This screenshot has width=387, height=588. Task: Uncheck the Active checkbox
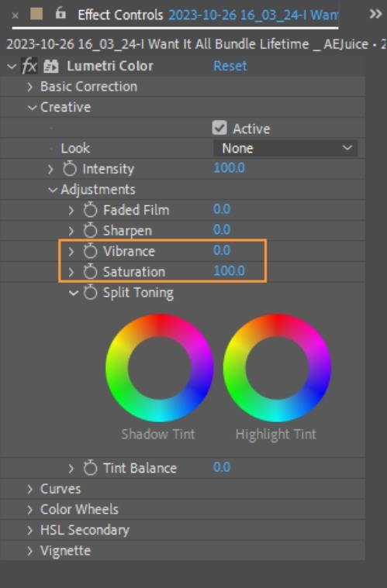tap(219, 128)
